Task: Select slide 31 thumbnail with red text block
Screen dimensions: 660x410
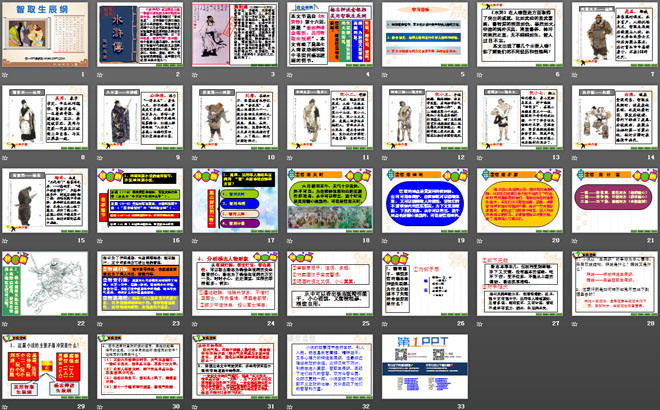Action: coord(235,367)
